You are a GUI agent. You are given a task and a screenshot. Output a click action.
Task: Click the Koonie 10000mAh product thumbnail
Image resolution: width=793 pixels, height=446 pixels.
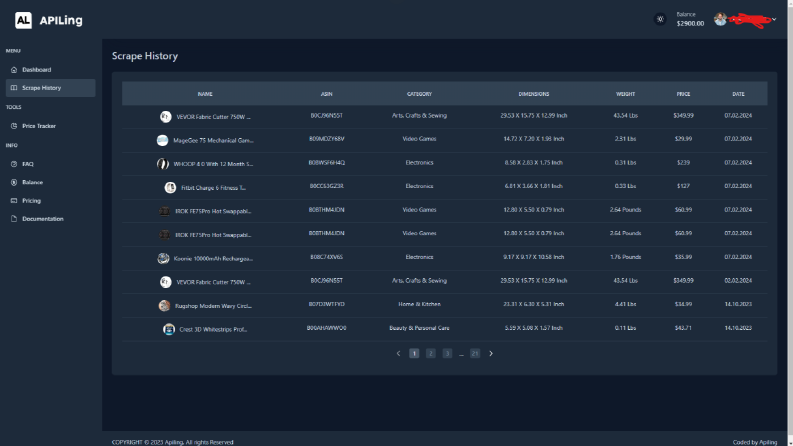(163, 258)
